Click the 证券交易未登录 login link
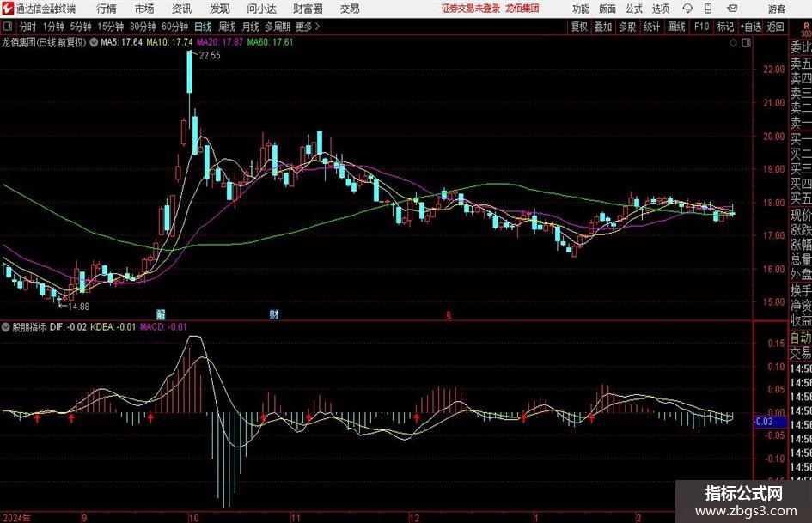The image size is (812, 523). [470, 9]
